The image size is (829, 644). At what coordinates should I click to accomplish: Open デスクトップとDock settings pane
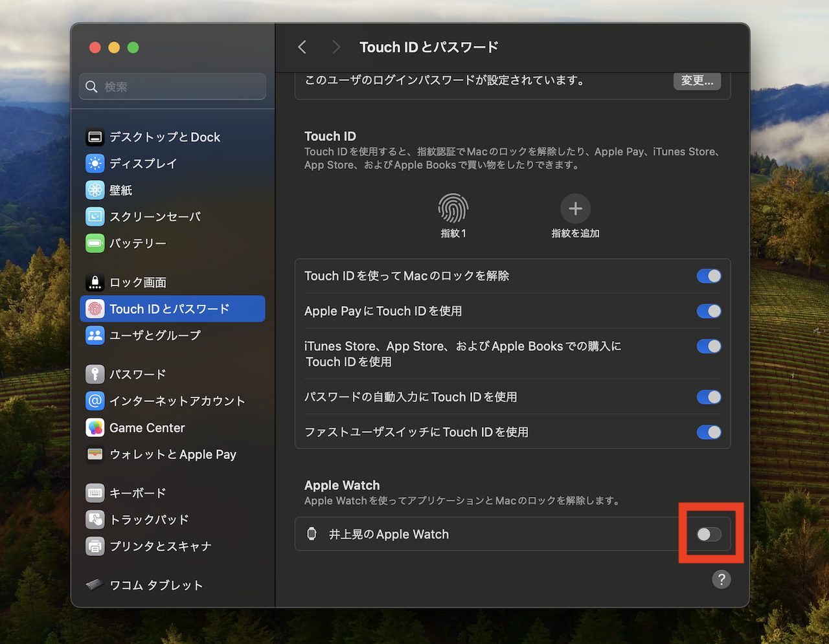coord(172,137)
